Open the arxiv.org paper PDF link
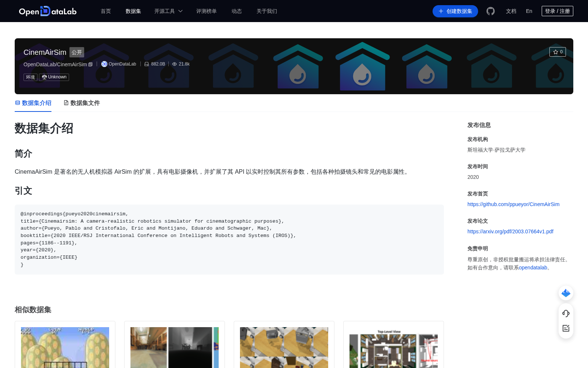Viewport: 588px width, 368px height. coord(510,231)
